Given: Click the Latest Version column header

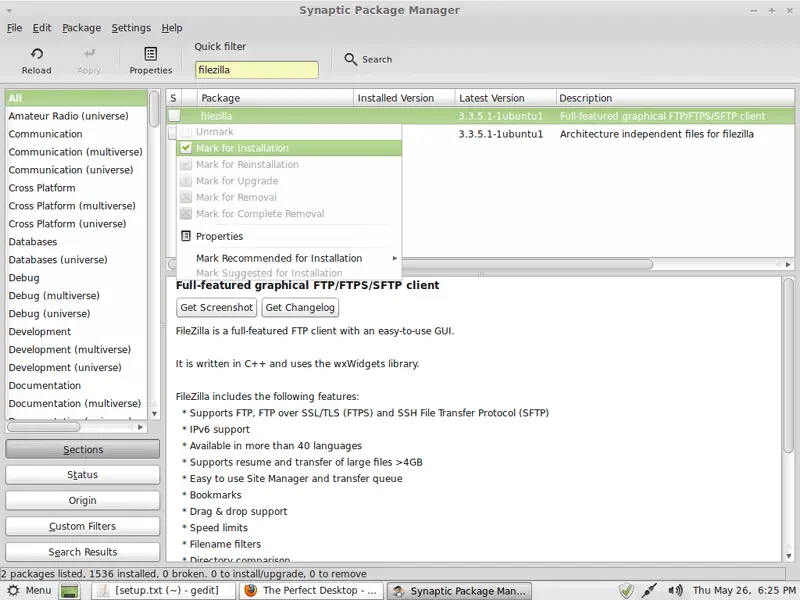Looking at the screenshot, I should 506,98.
